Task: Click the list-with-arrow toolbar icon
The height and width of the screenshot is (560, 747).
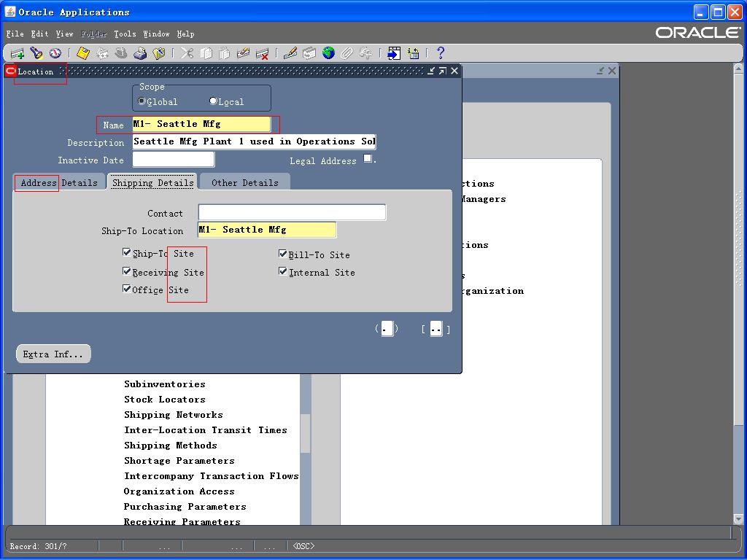Action: tap(413, 52)
